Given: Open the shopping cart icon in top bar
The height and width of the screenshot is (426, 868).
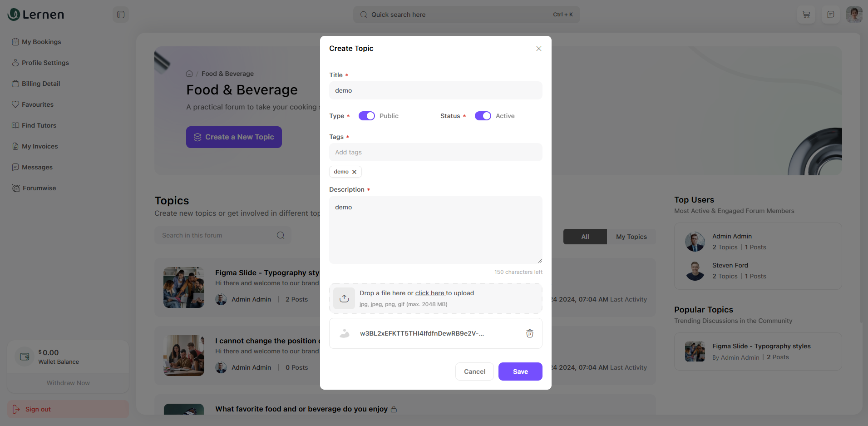Looking at the screenshot, I should [x=806, y=15].
